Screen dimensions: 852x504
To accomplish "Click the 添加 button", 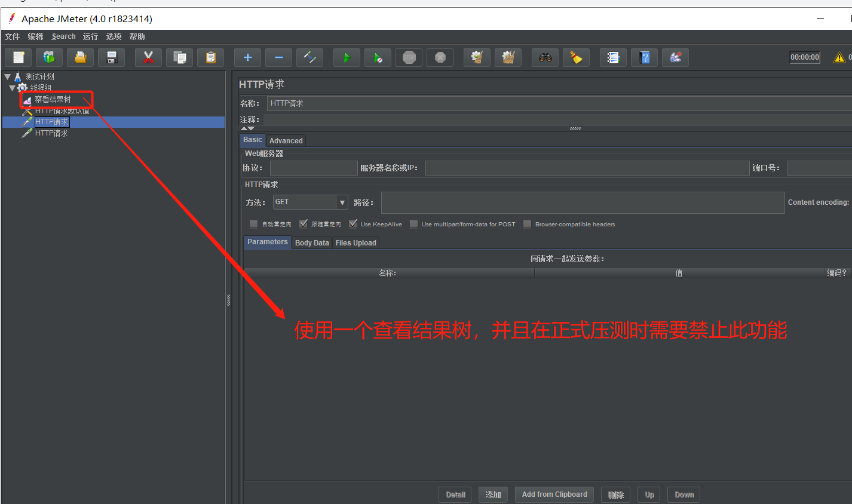I will (x=493, y=494).
